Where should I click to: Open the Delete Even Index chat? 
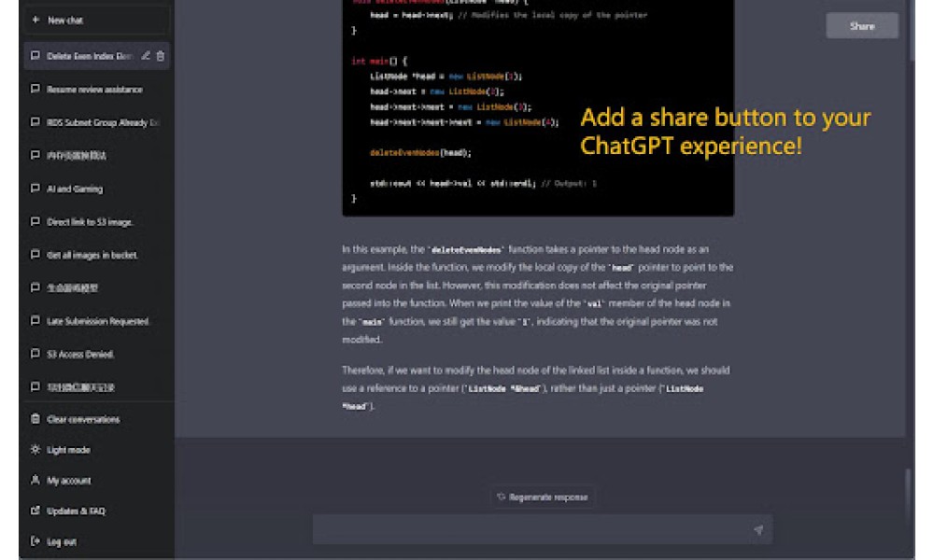tap(96, 56)
